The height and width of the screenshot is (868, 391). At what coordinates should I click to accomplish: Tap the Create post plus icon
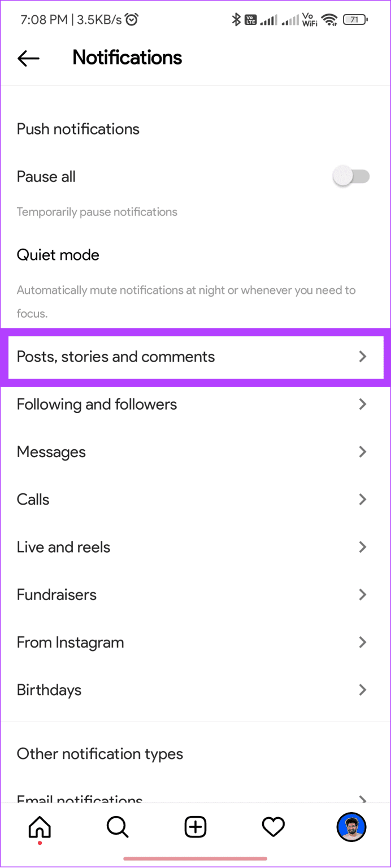(195, 827)
